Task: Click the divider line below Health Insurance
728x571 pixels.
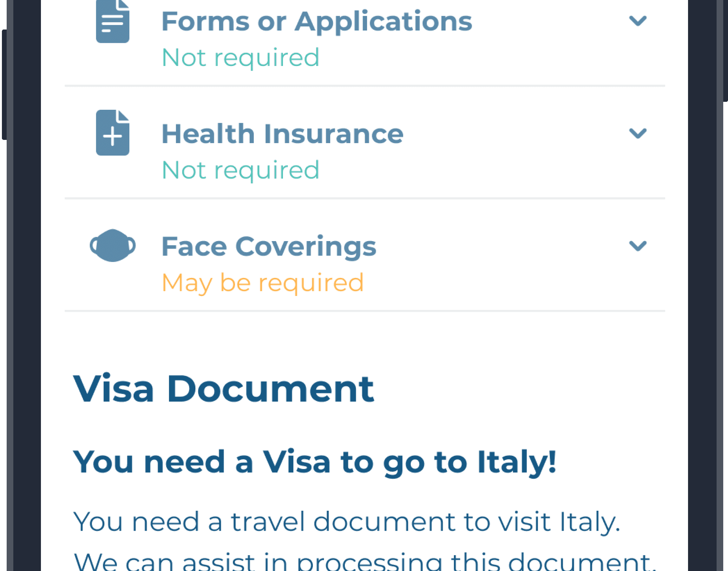Action: pos(365,198)
